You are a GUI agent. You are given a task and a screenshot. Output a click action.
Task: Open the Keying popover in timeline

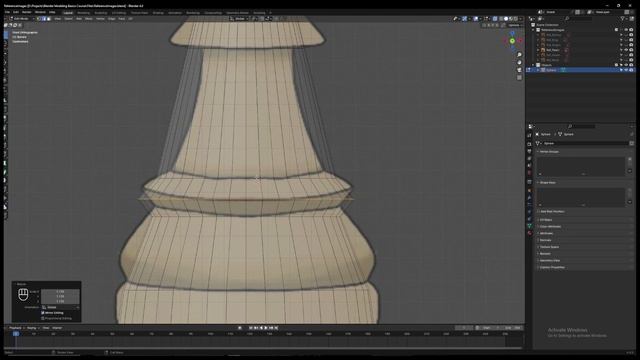coord(33,328)
